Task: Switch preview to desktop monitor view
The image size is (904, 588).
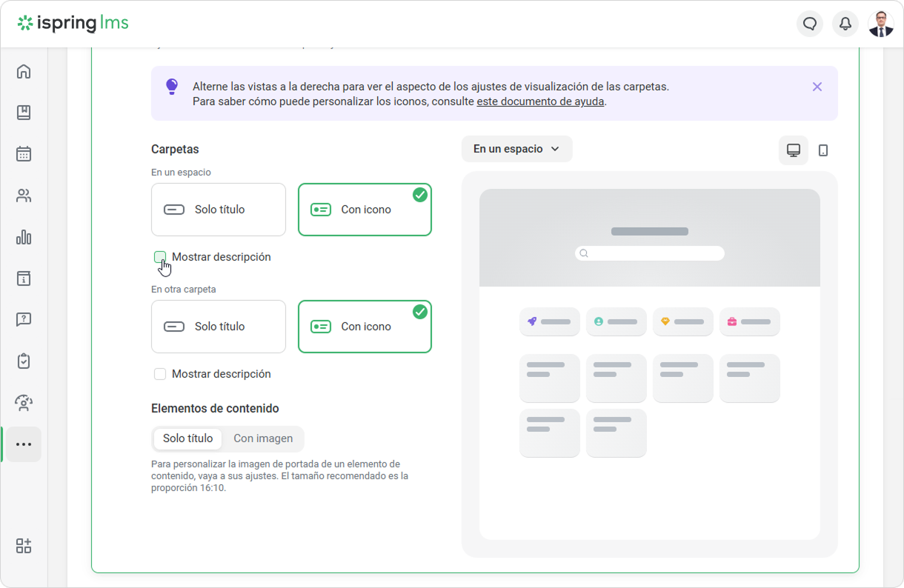Action: pyautogui.click(x=793, y=150)
